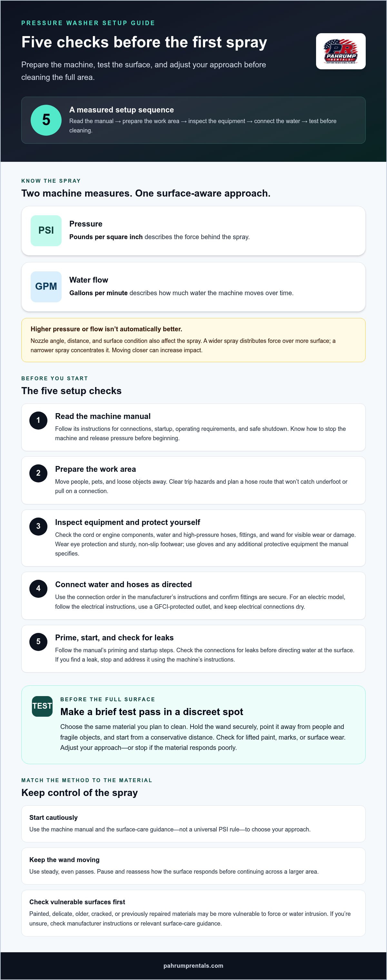Click 'Five checks before the first spray' heading
The image size is (387, 980).
pos(144,42)
